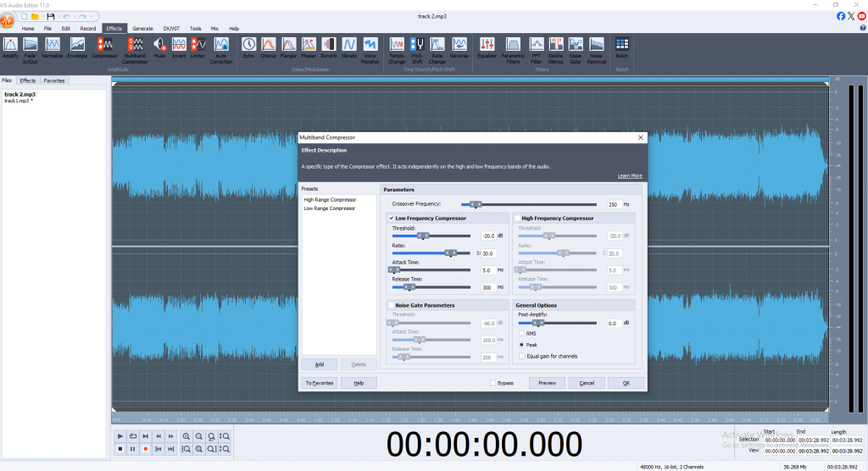Image resolution: width=868 pixels, height=471 pixels.
Task: Follow the Learn More link
Action: tap(629, 175)
